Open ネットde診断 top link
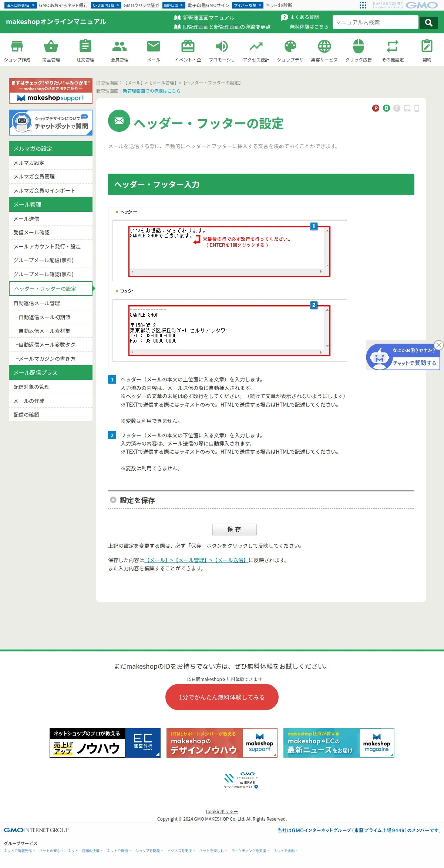 point(279,6)
